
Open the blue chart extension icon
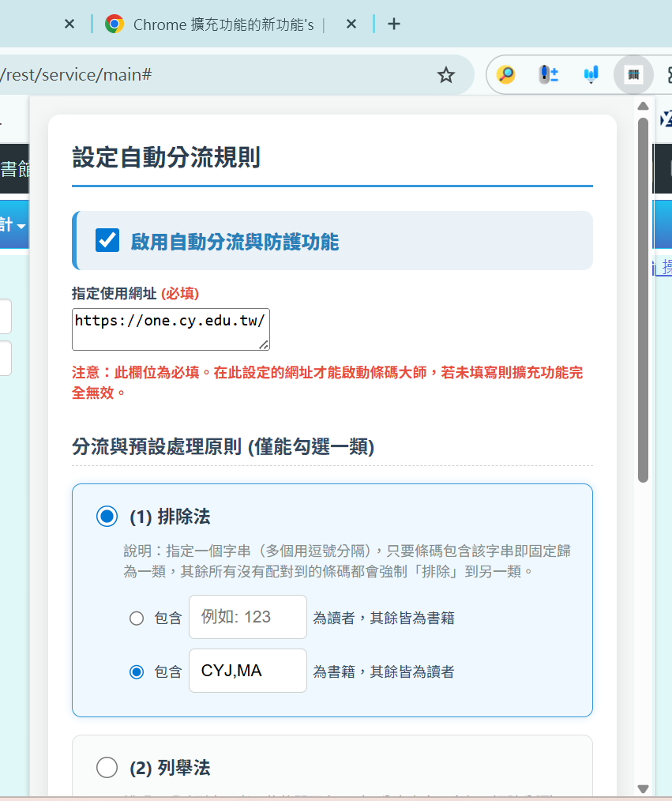point(591,74)
